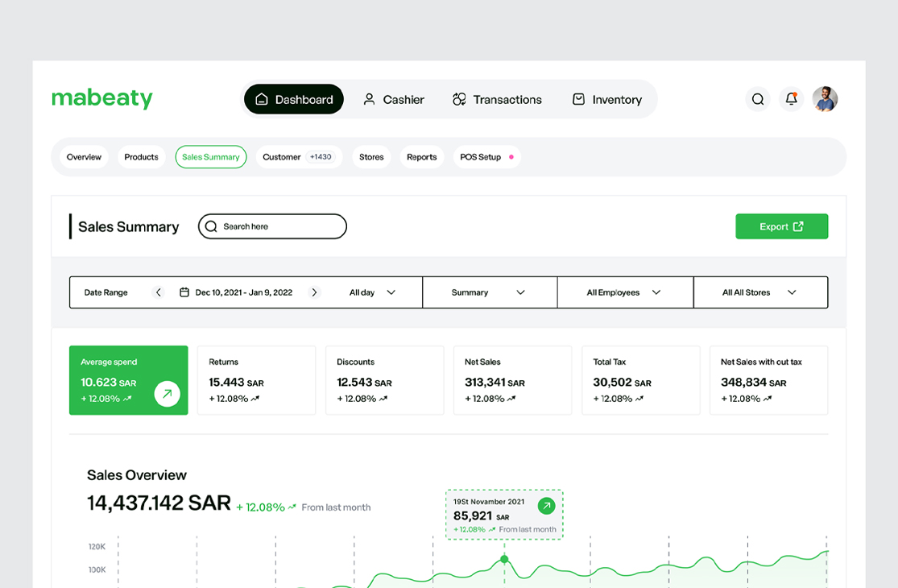898x588 pixels.
Task: Go to next date range arrow
Action: pyautogui.click(x=314, y=292)
